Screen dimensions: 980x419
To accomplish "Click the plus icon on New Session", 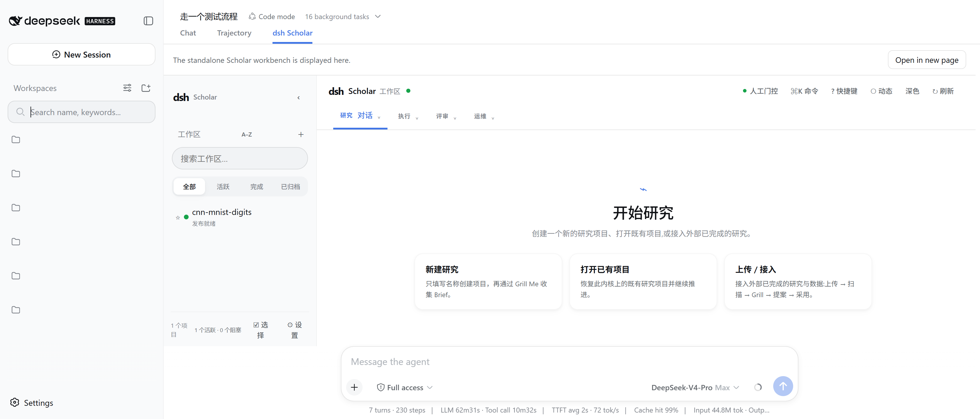I will (56, 55).
